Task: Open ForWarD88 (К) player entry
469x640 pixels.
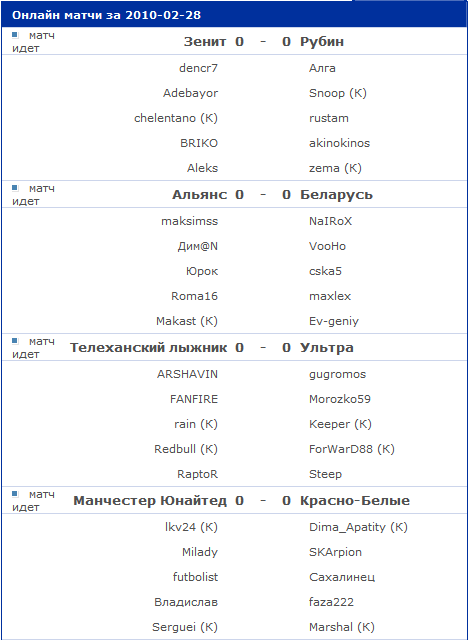Action: [352, 449]
